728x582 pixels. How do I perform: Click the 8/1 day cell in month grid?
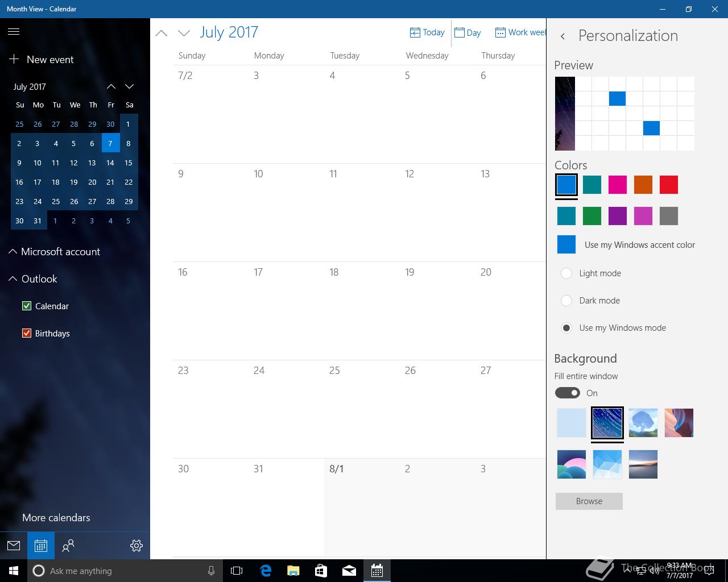pyautogui.click(x=362, y=508)
